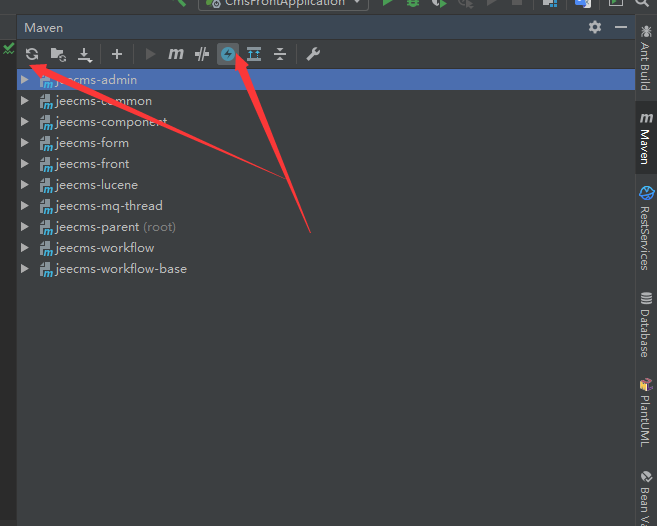The width and height of the screenshot is (657, 526).
Task: Select jeecms-lucene tree row
Action: [326, 184]
